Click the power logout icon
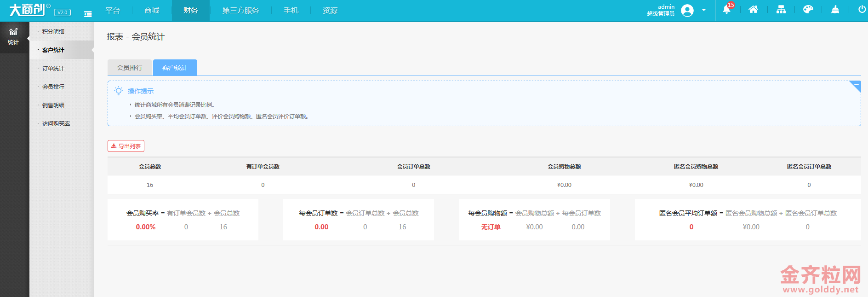868x297 pixels. point(862,10)
